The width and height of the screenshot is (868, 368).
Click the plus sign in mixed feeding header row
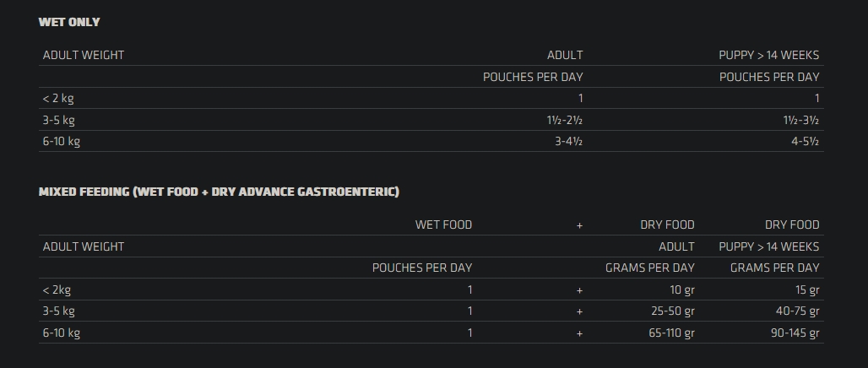(579, 225)
